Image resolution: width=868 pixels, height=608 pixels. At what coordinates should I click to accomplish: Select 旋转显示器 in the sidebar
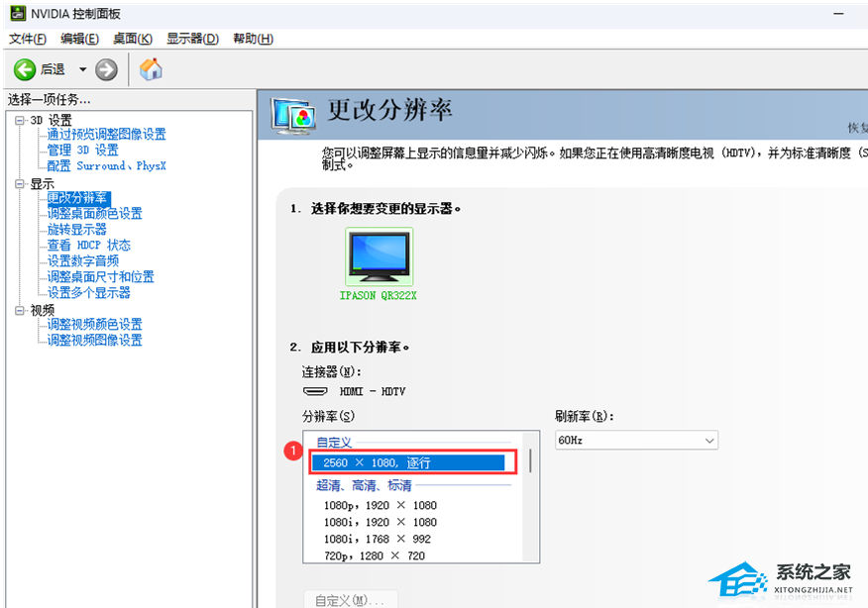pos(79,229)
